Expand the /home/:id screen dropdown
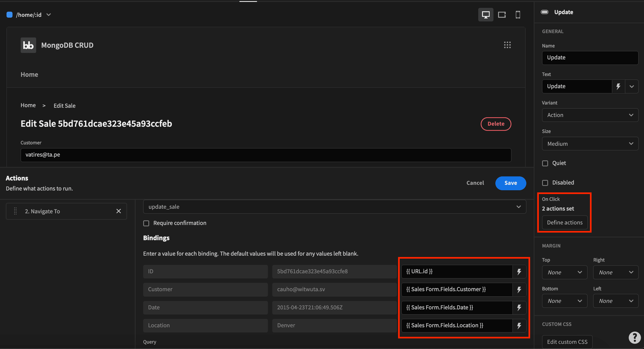 pos(49,15)
